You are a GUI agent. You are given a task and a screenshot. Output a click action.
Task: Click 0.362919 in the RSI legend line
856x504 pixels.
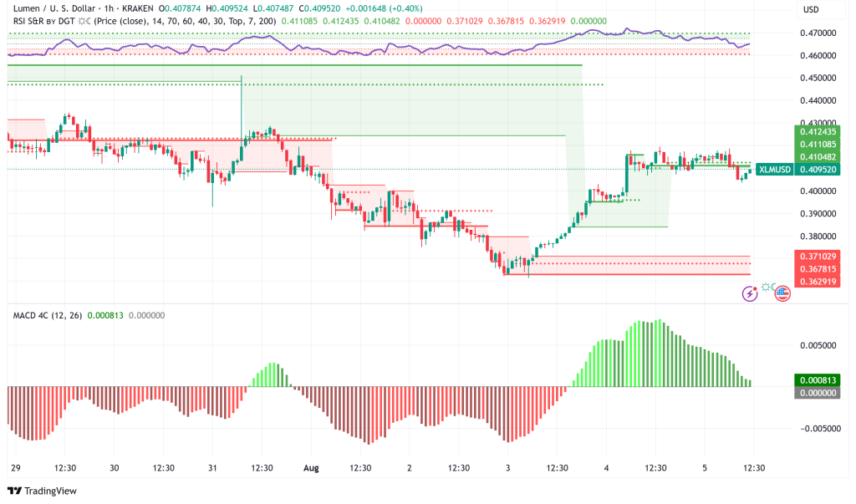coord(547,21)
